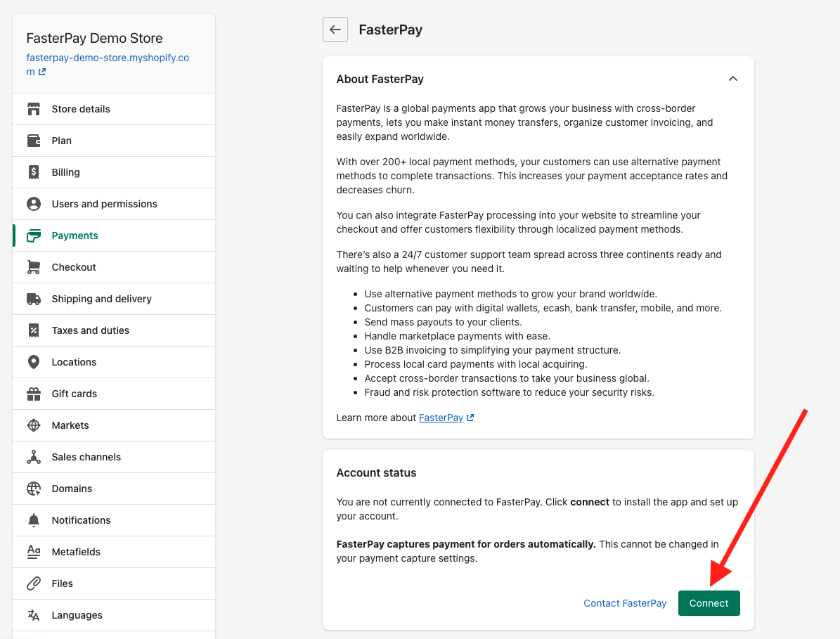Click the Notifications bell icon
The width and height of the screenshot is (840, 639).
[34, 520]
